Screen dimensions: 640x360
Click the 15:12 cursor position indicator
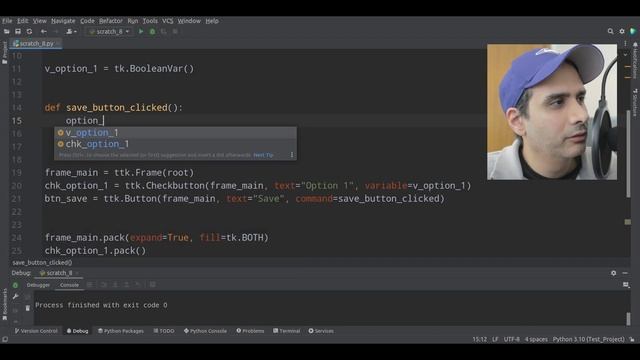coord(480,340)
